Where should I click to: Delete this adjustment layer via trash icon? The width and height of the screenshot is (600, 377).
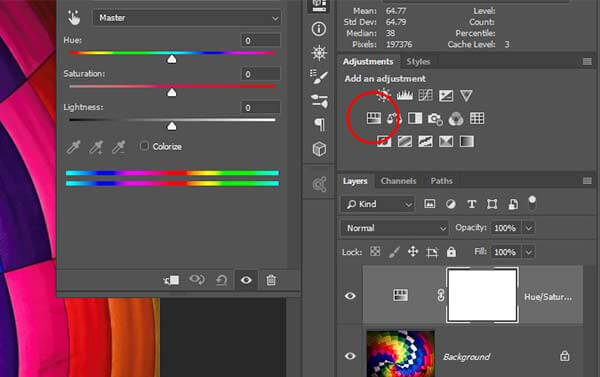[x=271, y=280]
